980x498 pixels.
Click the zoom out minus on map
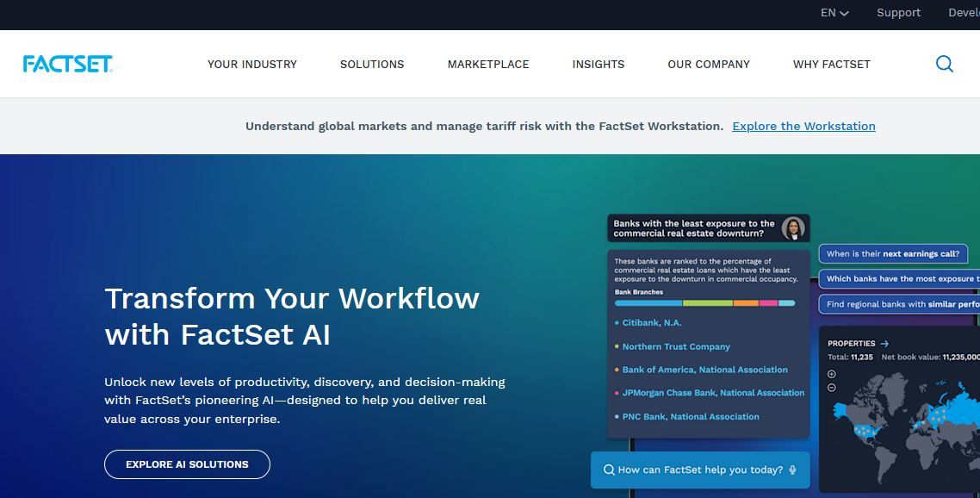831,387
